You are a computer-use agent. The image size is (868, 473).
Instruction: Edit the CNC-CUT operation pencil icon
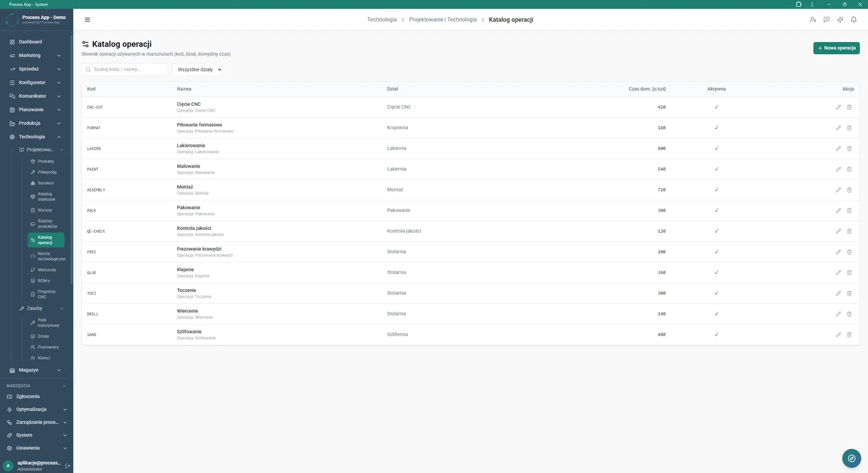[x=838, y=107]
